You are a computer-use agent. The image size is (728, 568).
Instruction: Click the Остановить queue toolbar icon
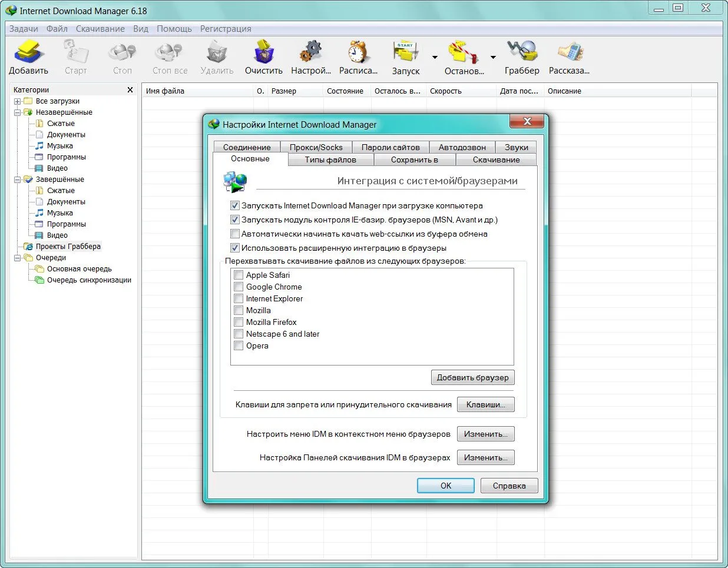pos(464,52)
